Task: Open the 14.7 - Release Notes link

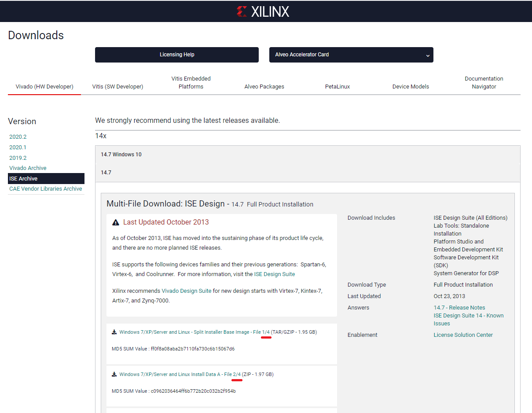Action: [x=459, y=308]
